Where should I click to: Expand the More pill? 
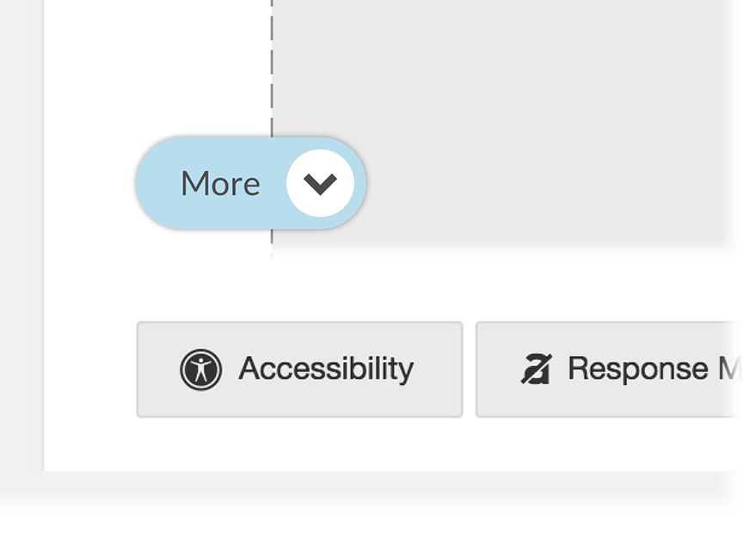pos(251,183)
